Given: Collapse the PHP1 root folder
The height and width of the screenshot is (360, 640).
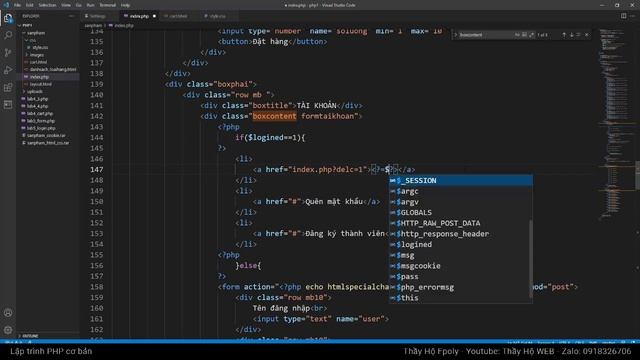Looking at the screenshot, I should coord(19,25).
